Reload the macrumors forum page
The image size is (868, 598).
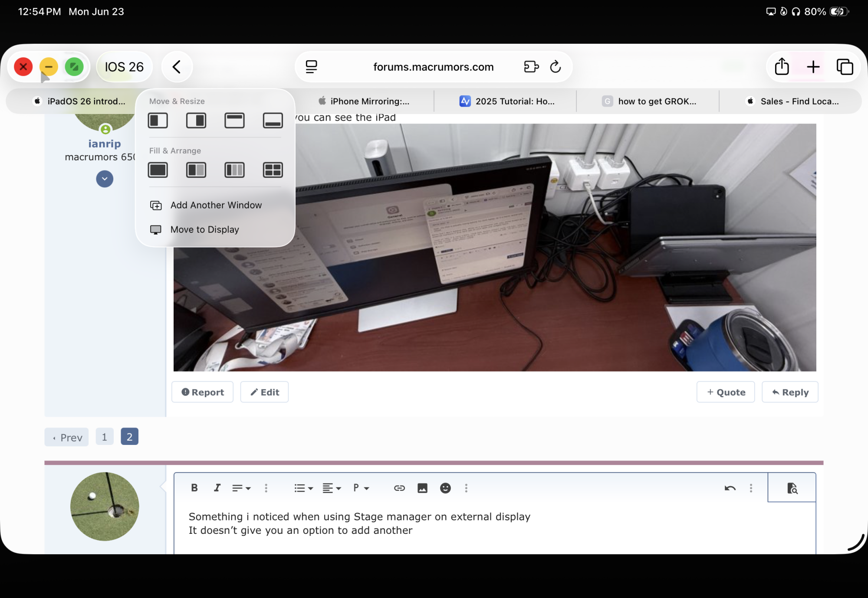click(556, 67)
